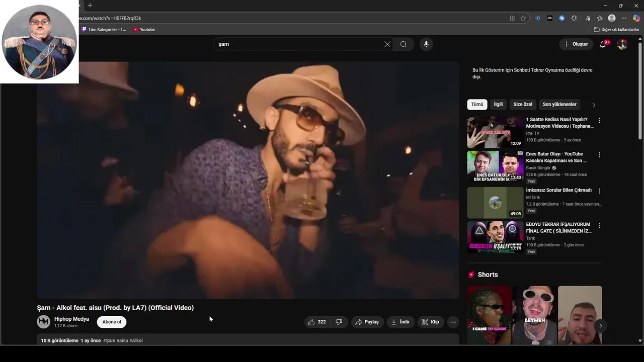This screenshot has width=644, height=362.
Task: Open a new browser tab
Action: pyautogui.click(x=90, y=6)
